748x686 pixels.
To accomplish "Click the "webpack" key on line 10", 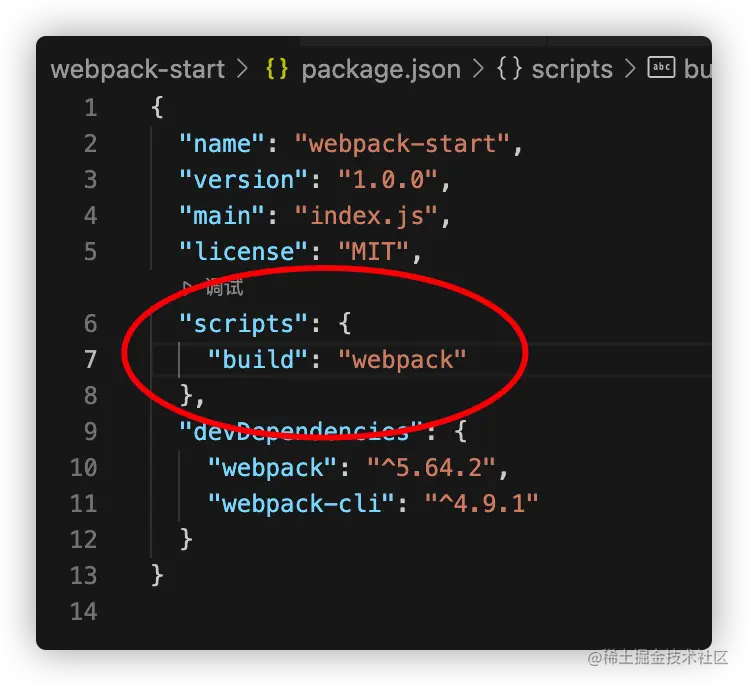I will click(272, 468).
